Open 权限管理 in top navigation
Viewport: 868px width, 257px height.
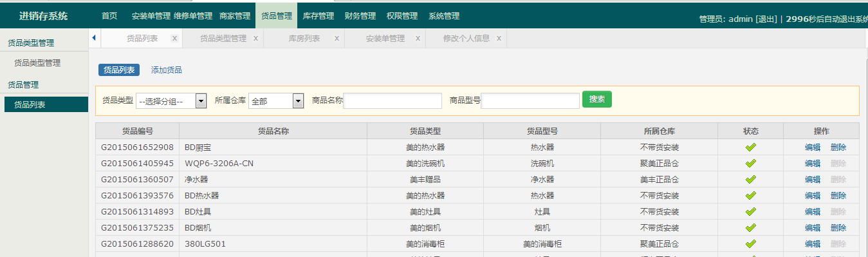pos(402,15)
